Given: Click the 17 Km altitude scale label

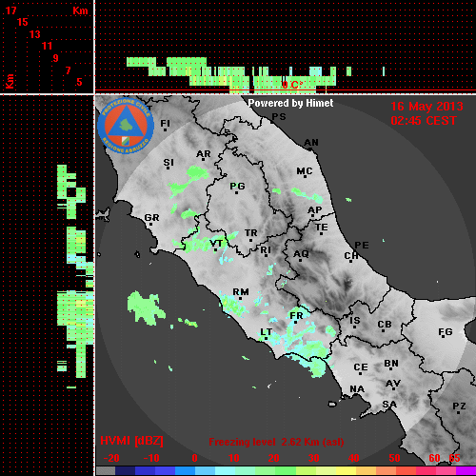Looking at the screenshot, I should point(10,10).
